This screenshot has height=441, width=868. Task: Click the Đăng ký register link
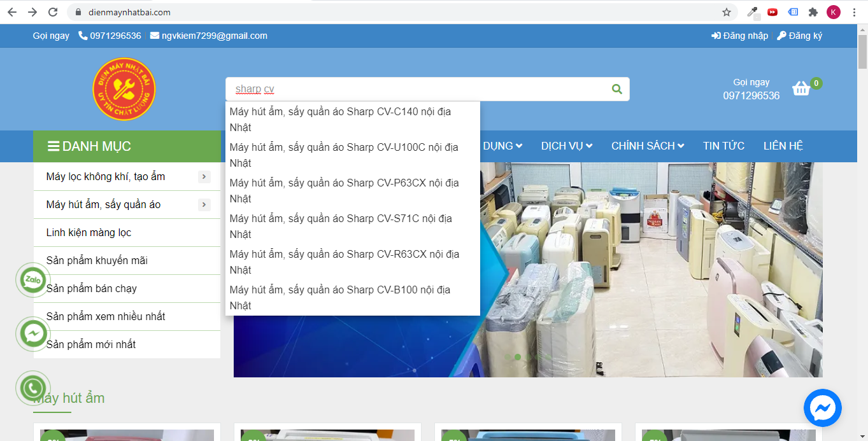pos(800,36)
